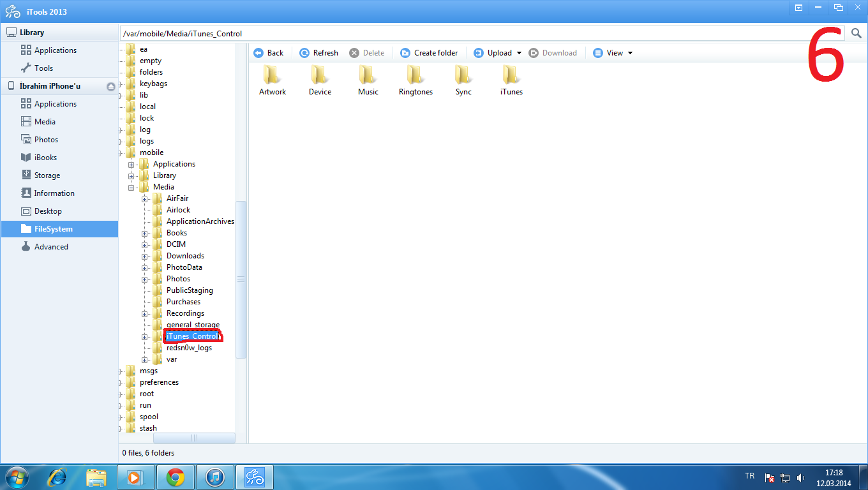Open Advanced section in sidebar
868x490 pixels.
pyautogui.click(x=59, y=247)
